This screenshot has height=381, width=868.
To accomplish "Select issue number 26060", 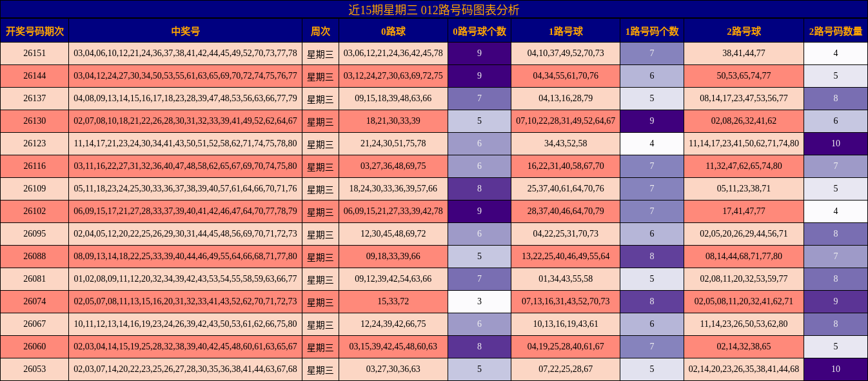I will pos(35,347).
